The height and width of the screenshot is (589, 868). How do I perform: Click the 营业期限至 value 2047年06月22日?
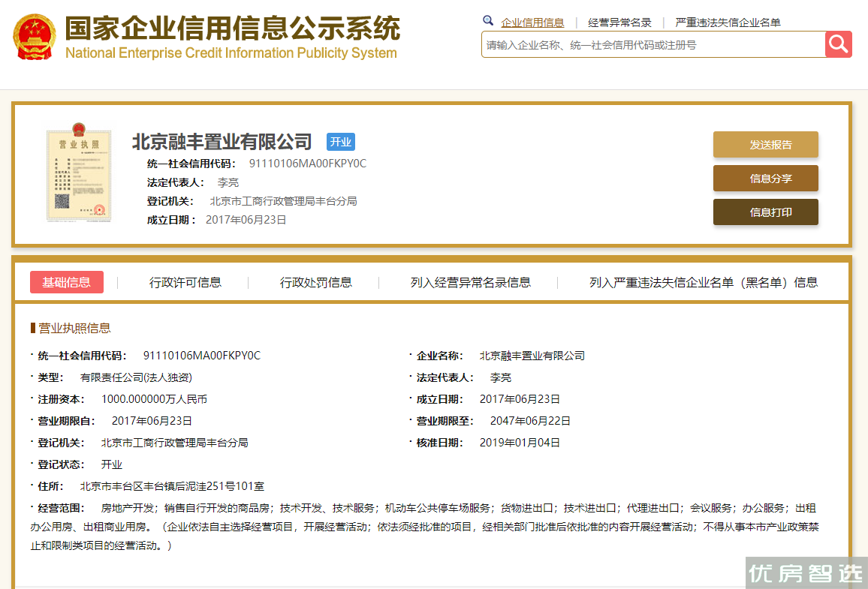point(530,421)
